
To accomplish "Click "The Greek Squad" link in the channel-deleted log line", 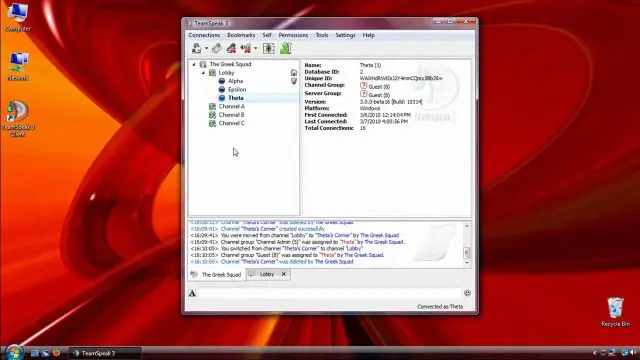I will tap(334, 262).
